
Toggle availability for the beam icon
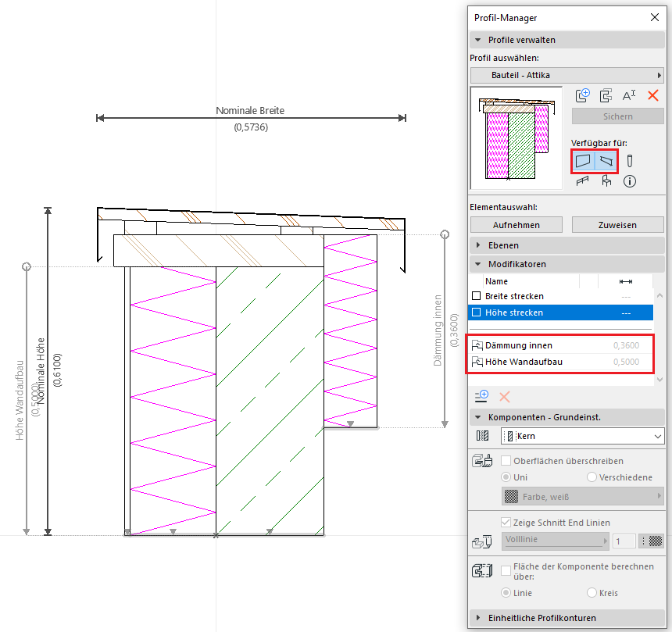pyautogui.click(x=606, y=161)
